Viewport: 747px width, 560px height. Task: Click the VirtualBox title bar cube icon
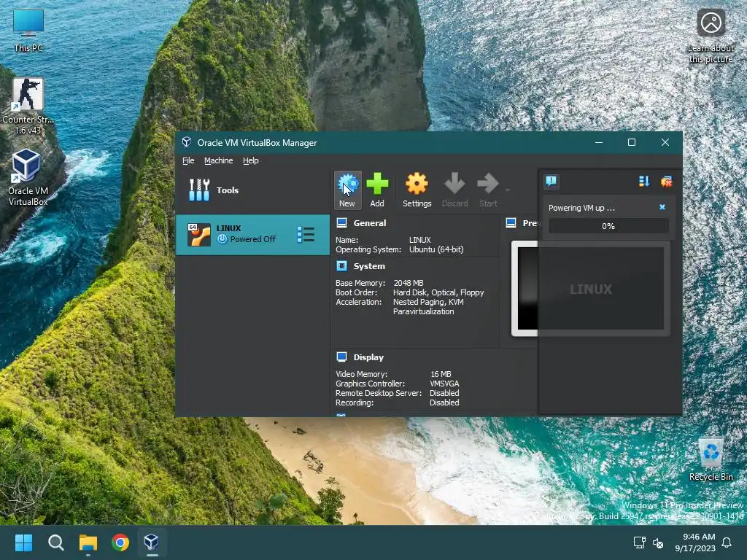(x=187, y=142)
